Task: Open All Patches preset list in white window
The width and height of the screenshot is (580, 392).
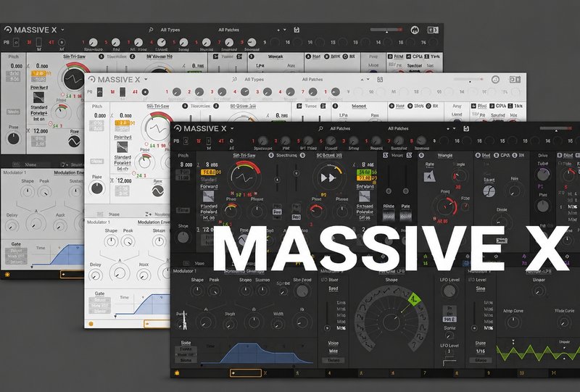Action: (x=312, y=79)
